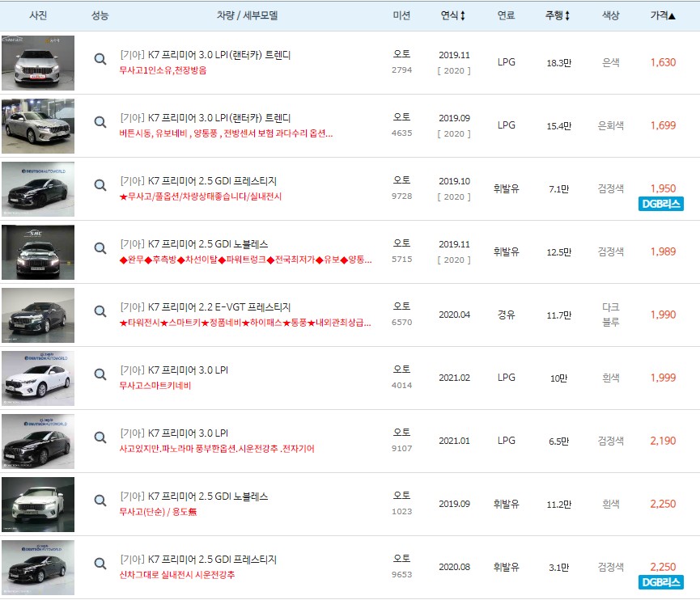The width and height of the screenshot is (700, 600).
Task: Click price 1,630
Action: tap(663, 62)
